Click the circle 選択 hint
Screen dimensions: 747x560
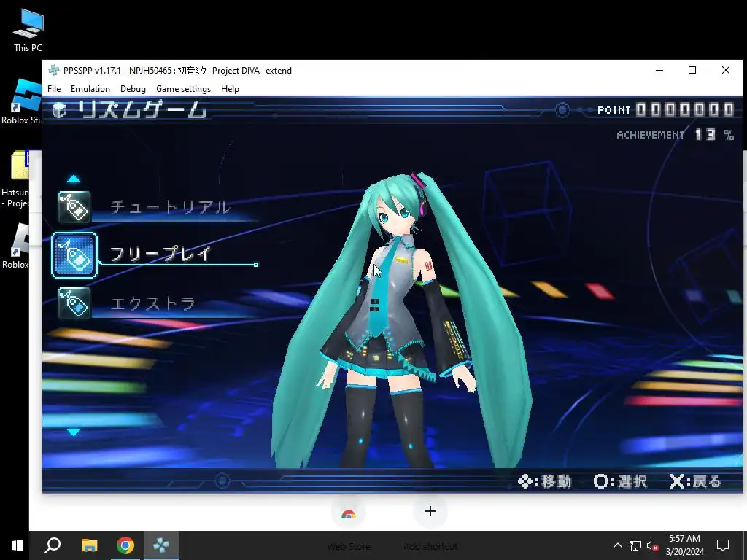(620, 481)
